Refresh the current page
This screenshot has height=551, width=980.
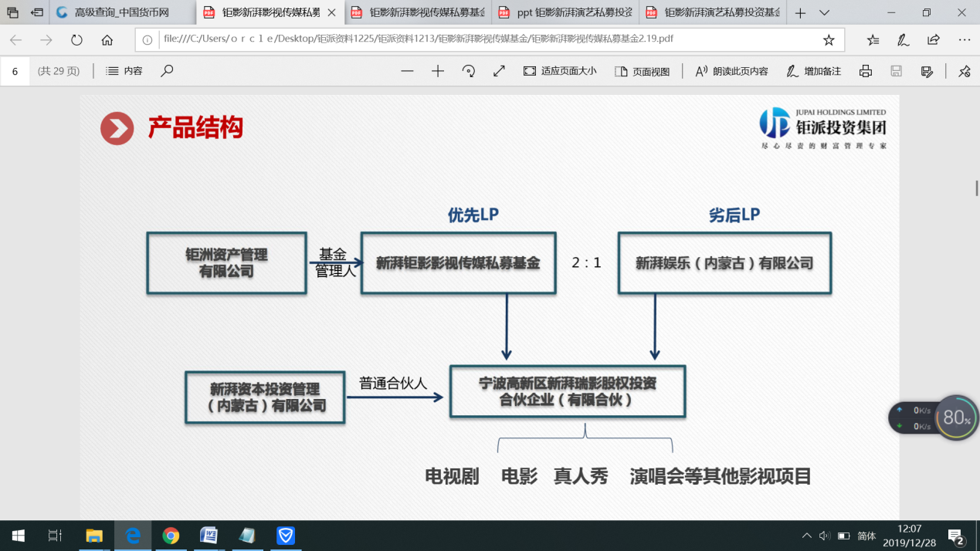point(76,40)
